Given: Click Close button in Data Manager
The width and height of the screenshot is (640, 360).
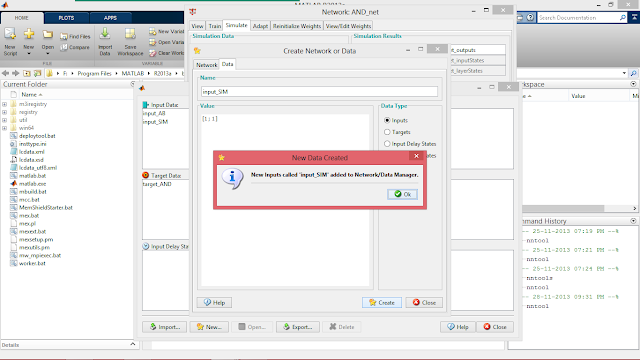Looking at the screenshot, I should 495,327.
